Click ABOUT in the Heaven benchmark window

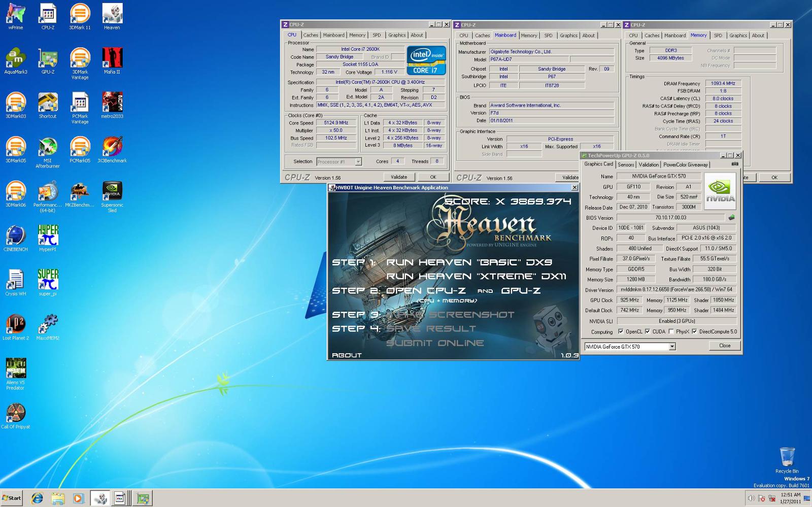point(347,355)
